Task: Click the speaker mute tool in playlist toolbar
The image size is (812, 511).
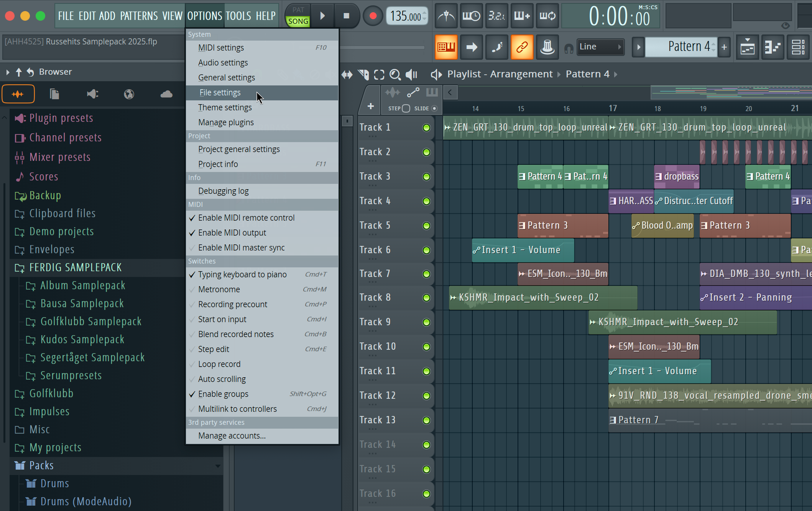Action: click(x=412, y=74)
